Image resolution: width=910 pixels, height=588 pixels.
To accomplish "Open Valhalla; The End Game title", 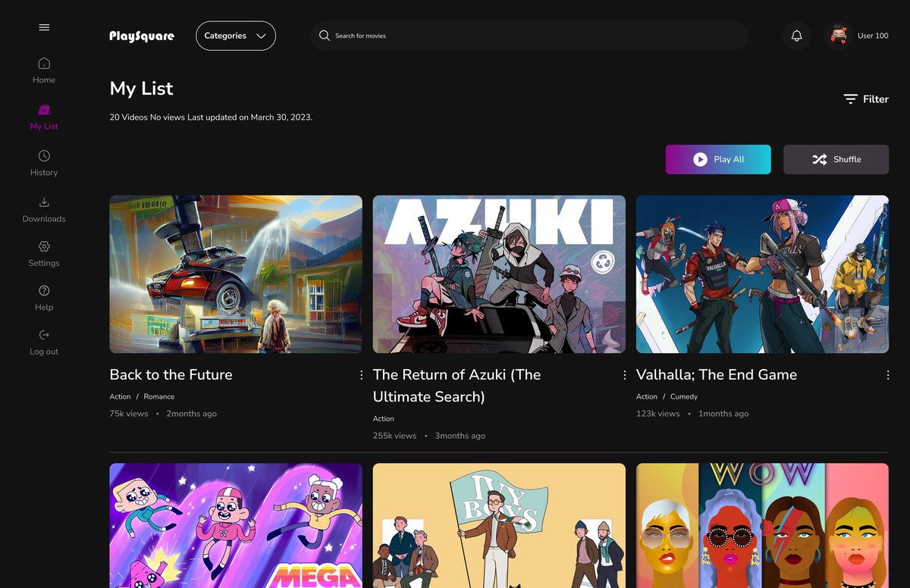I will point(717,374).
